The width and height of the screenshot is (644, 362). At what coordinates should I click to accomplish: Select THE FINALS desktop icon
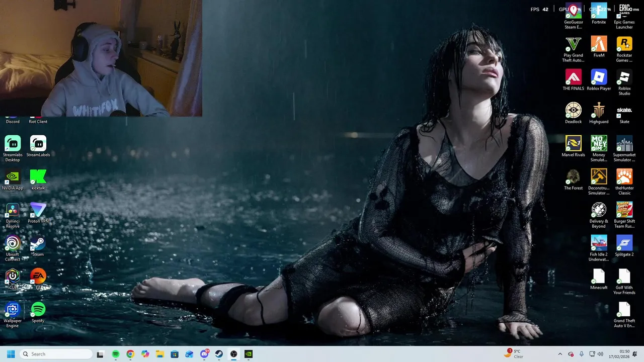[574, 80]
